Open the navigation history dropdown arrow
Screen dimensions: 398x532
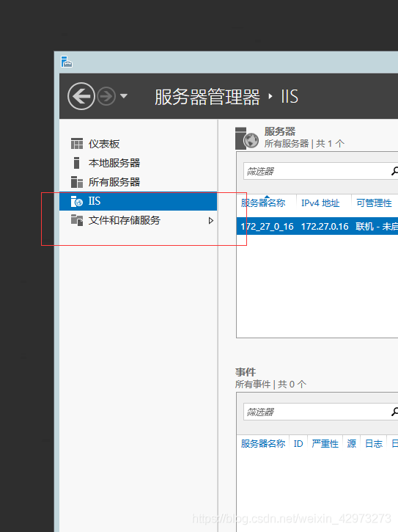pyautogui.click(x=124, y=96)
